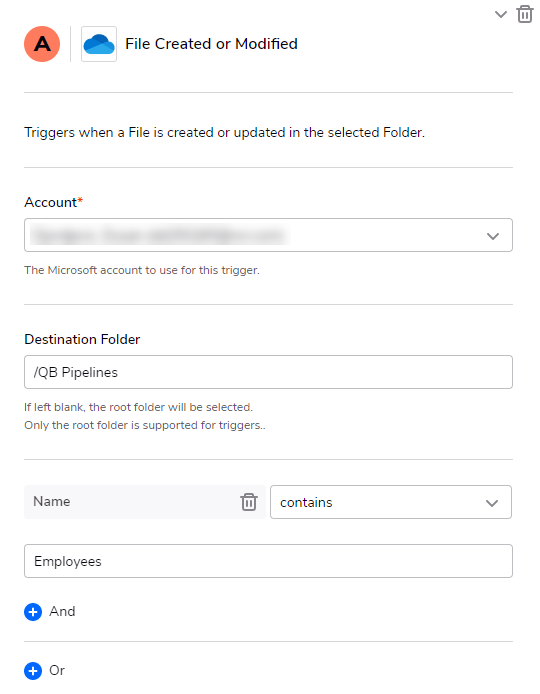Click the Employees value input field
The image size is (540, 694).
point(268,561)
